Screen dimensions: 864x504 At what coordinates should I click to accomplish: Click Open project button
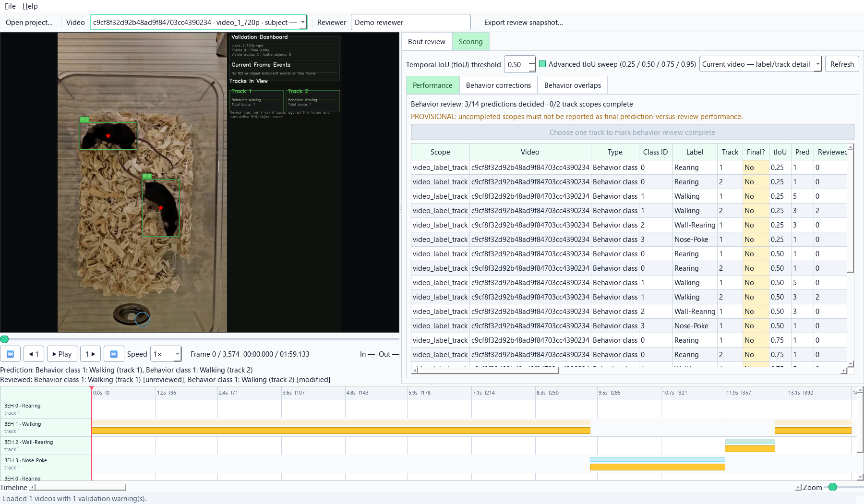29,22
